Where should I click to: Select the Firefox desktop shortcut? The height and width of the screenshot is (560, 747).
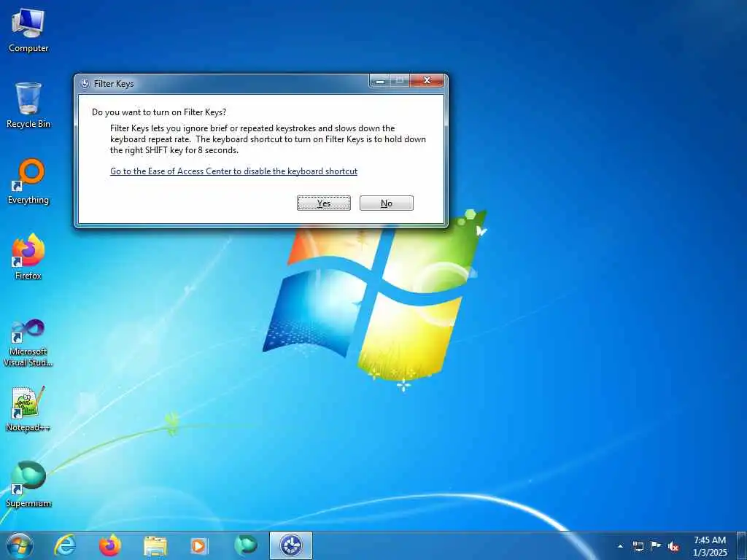(x=28, y=257)
